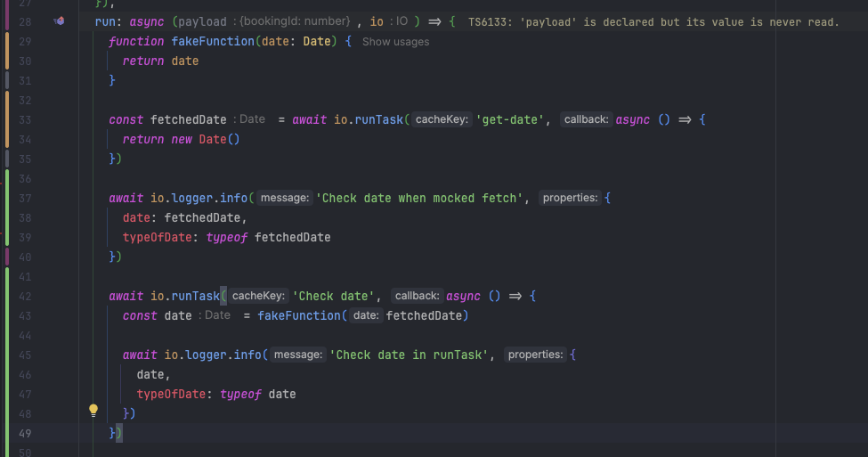Click the Date parameter type on line 29
868x457 pixels.
(x=317, y=42)
